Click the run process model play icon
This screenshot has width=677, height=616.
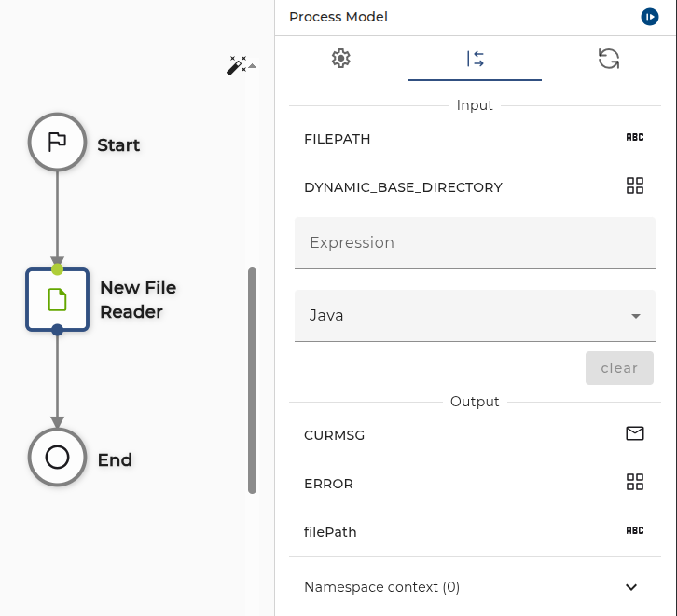click(649, 17)
